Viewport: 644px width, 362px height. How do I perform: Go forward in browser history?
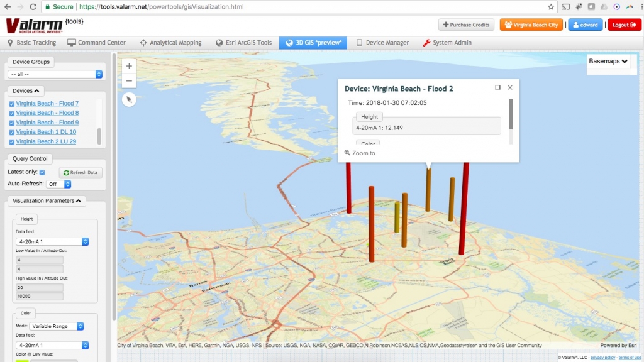tap(20, 7)
